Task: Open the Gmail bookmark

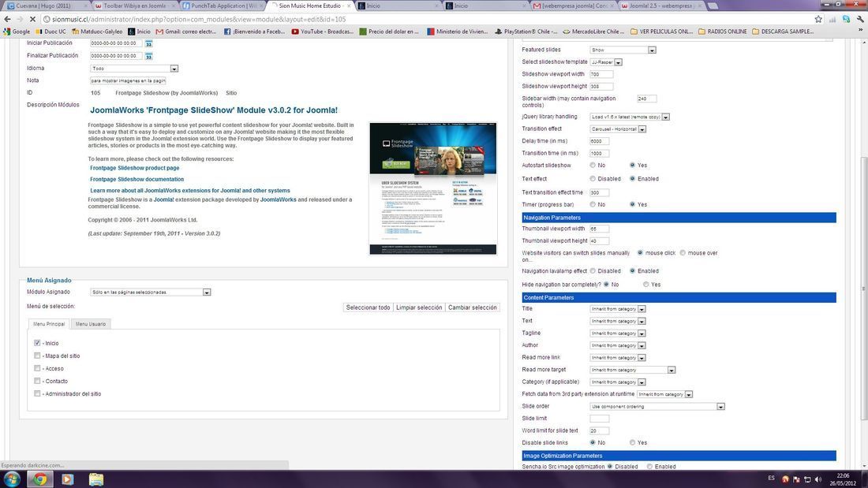Action: [186, 32]
